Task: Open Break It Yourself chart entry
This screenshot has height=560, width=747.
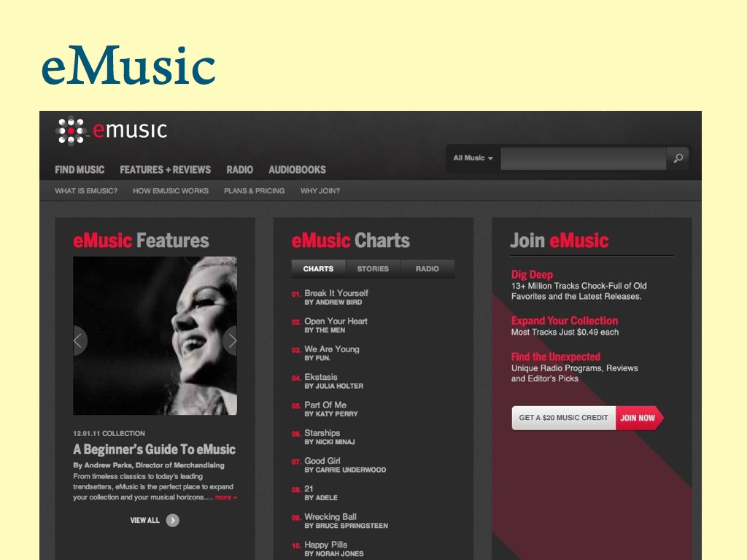Action: (x=336, y=293)
